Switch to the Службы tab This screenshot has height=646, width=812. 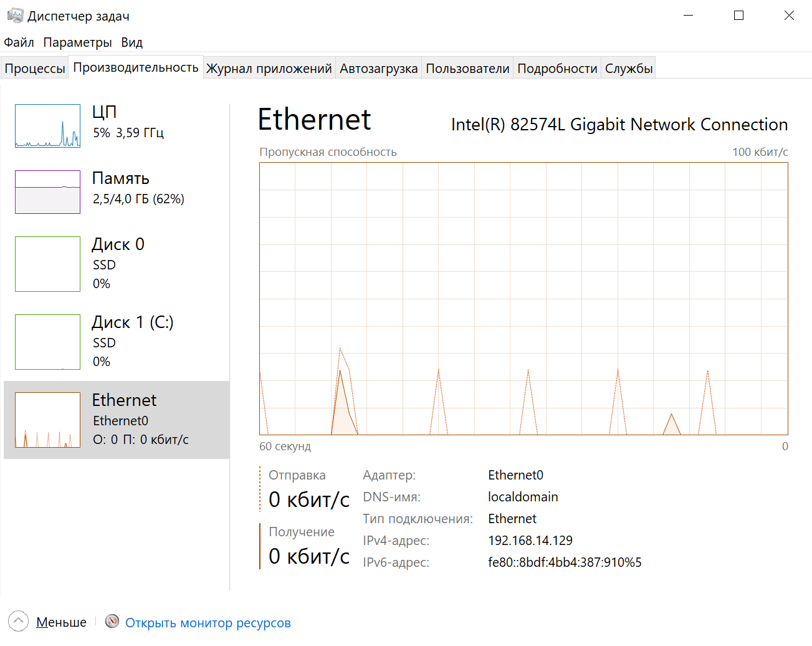[629, 69]
